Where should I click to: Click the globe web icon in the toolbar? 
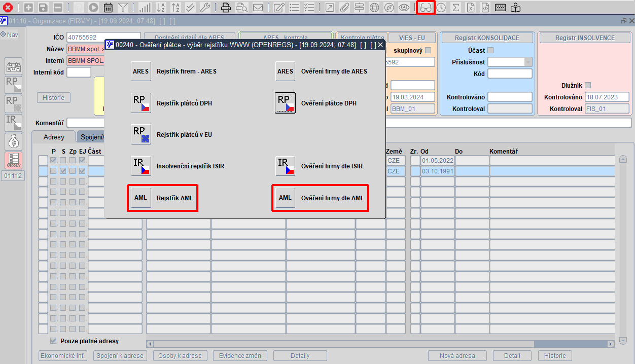tap(374, 8)
